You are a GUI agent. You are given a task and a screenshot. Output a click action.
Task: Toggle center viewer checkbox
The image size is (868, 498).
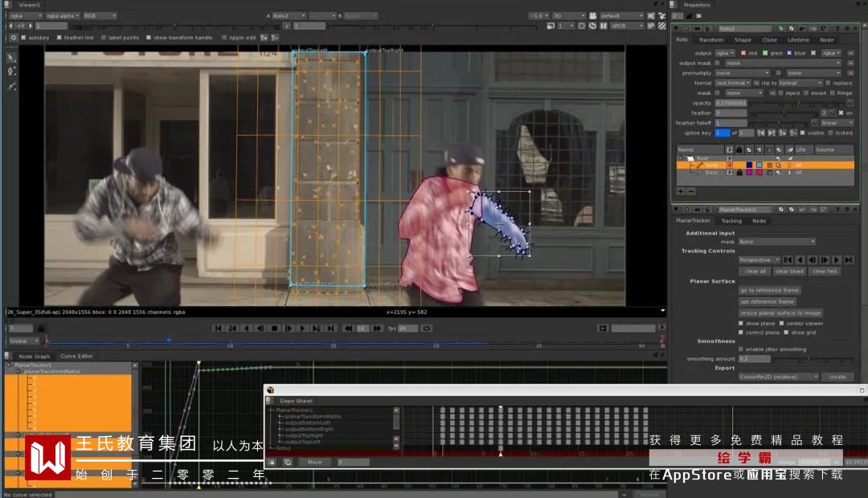[x=782, y=323]
